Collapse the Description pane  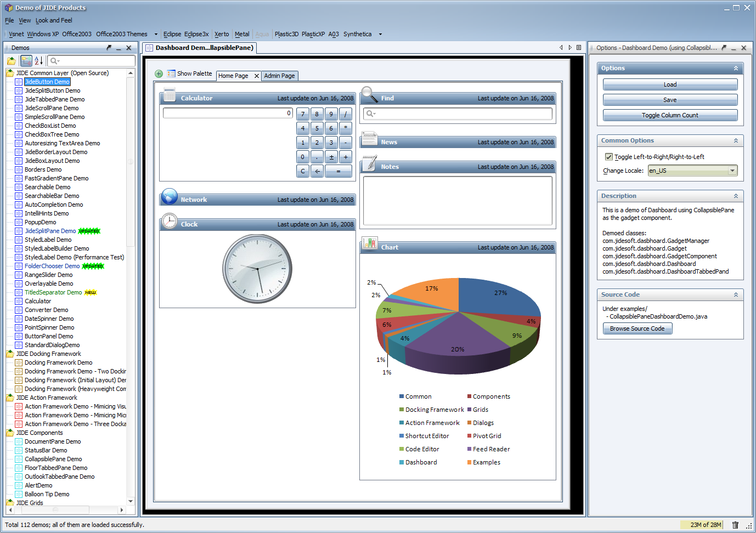point(736,196)
